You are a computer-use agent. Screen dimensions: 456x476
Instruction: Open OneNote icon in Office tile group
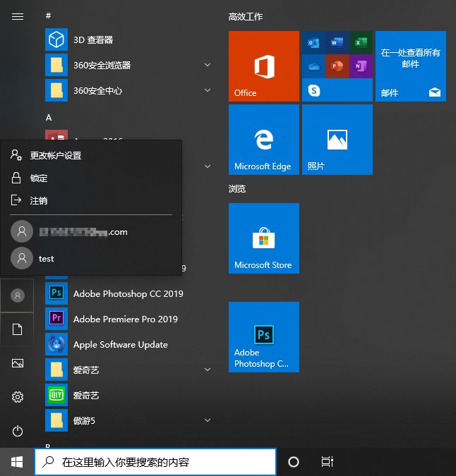click(x=361, y=66)
